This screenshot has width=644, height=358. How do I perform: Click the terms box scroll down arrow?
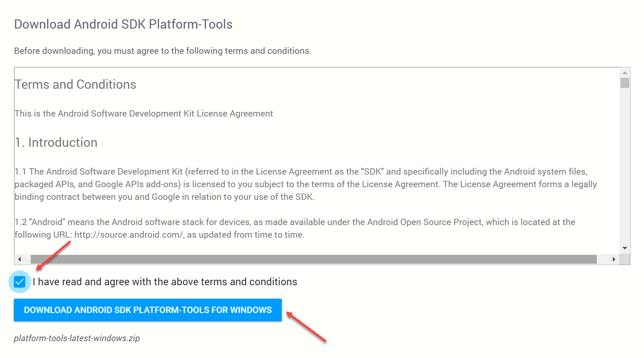(x=625, y=248)
